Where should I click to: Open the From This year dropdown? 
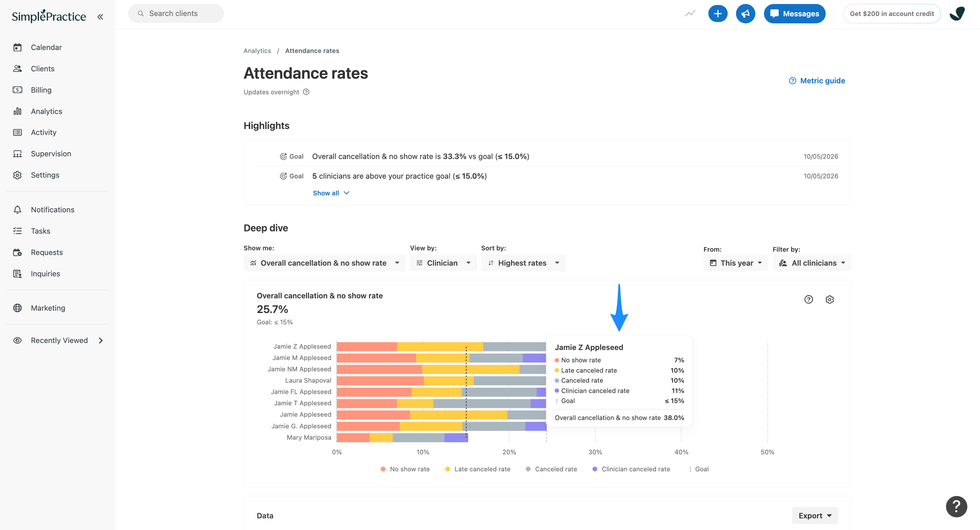[735, 263]
